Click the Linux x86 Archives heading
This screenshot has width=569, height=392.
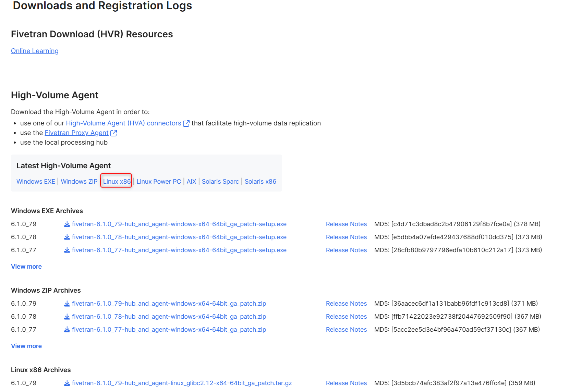pyautogui.click(x=41, y=370)
